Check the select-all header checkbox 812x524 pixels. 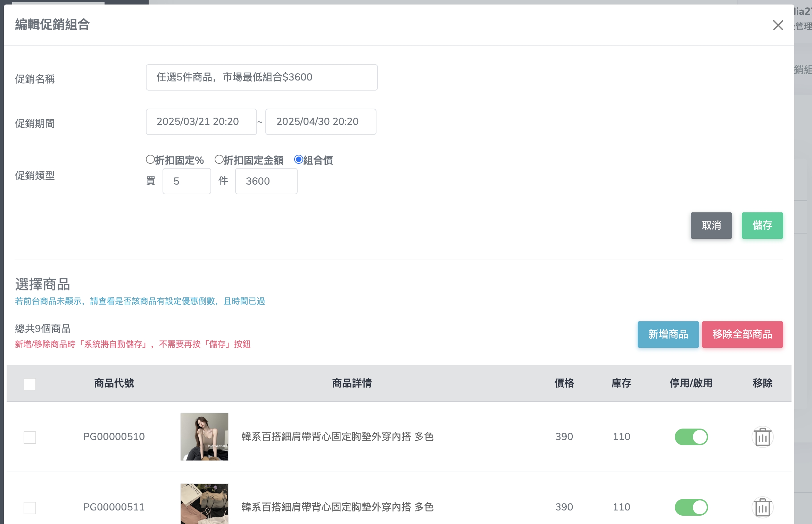click(30, 384)
